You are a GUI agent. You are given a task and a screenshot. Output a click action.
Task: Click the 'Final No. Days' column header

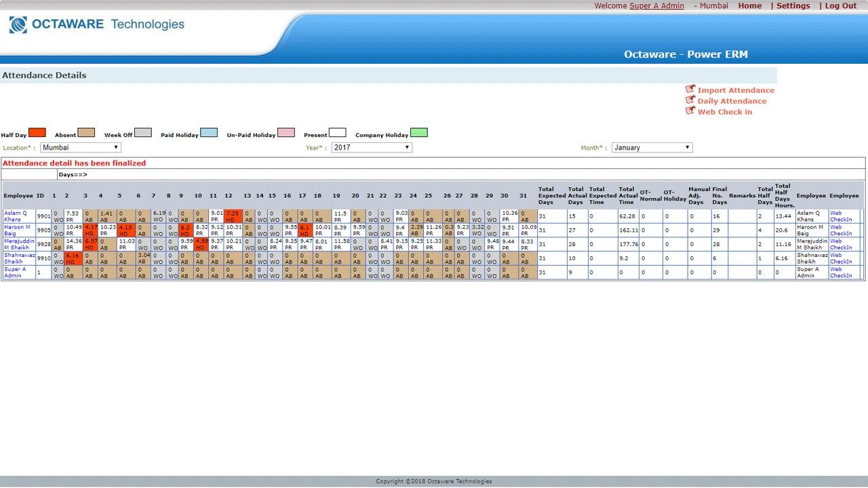click(x=719, y=196)
